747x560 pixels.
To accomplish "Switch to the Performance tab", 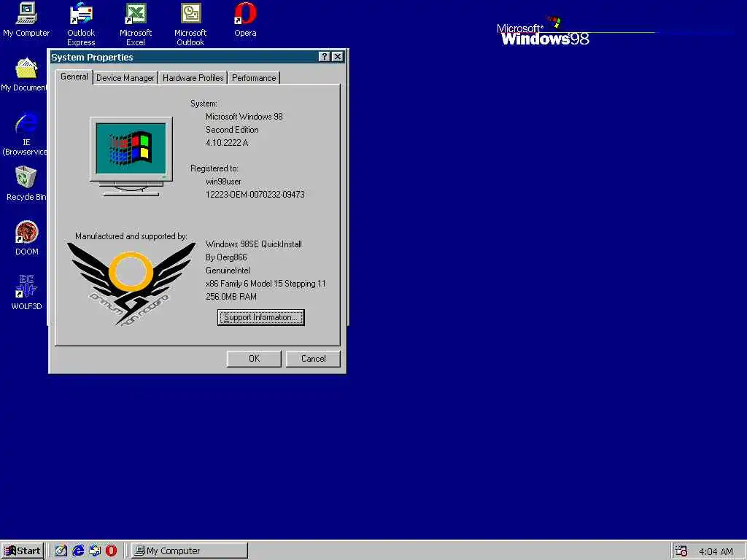I will click(x=254, y=77).
